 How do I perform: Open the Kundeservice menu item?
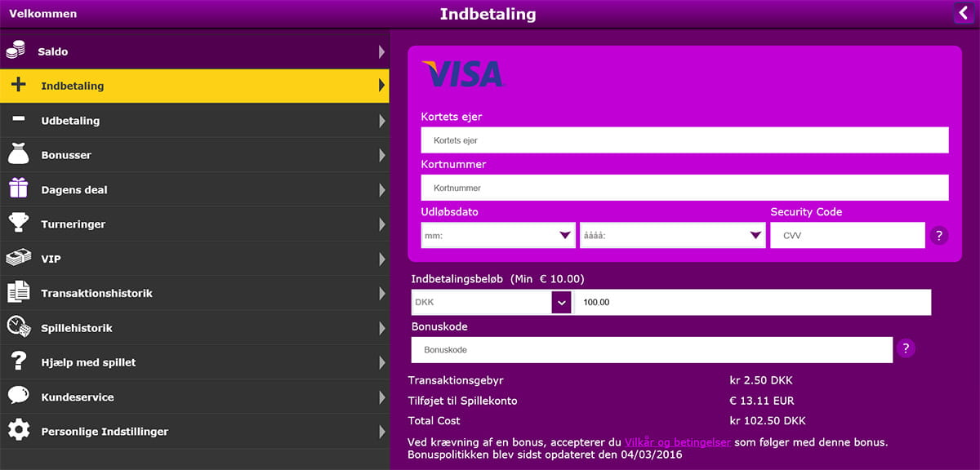pos(194,397)
